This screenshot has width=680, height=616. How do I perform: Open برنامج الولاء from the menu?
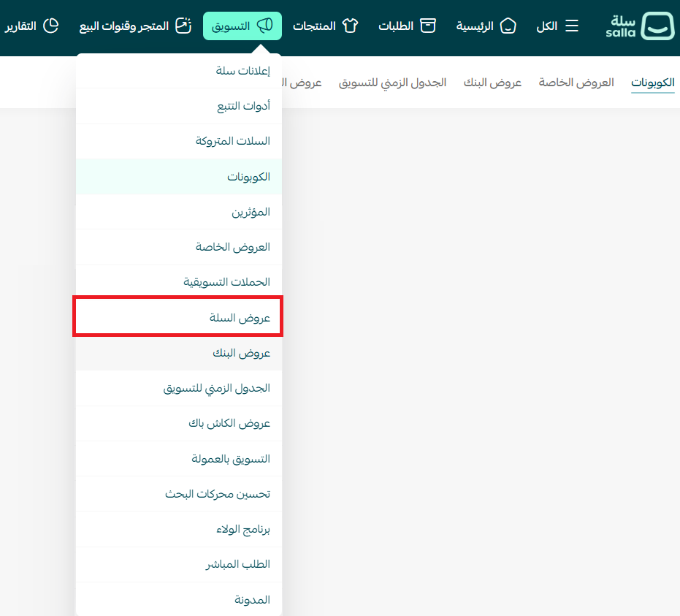244,529
